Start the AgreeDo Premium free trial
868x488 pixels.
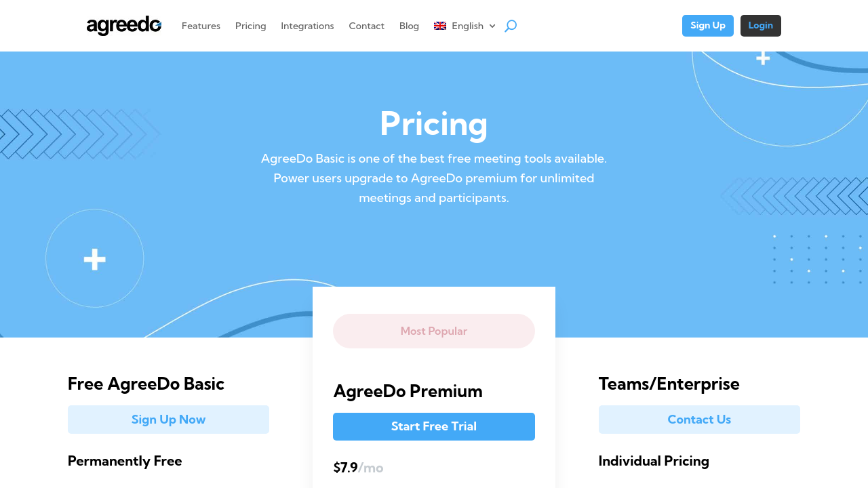[x=434, y=426]
